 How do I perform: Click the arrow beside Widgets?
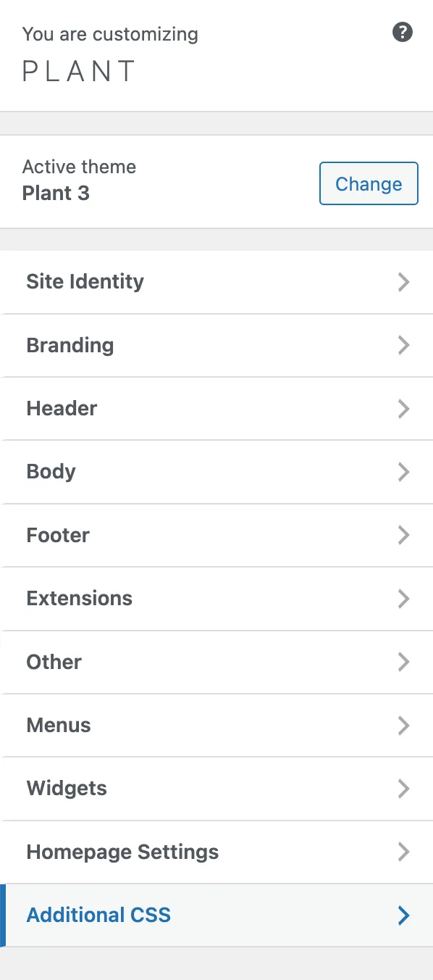point(403,789)
